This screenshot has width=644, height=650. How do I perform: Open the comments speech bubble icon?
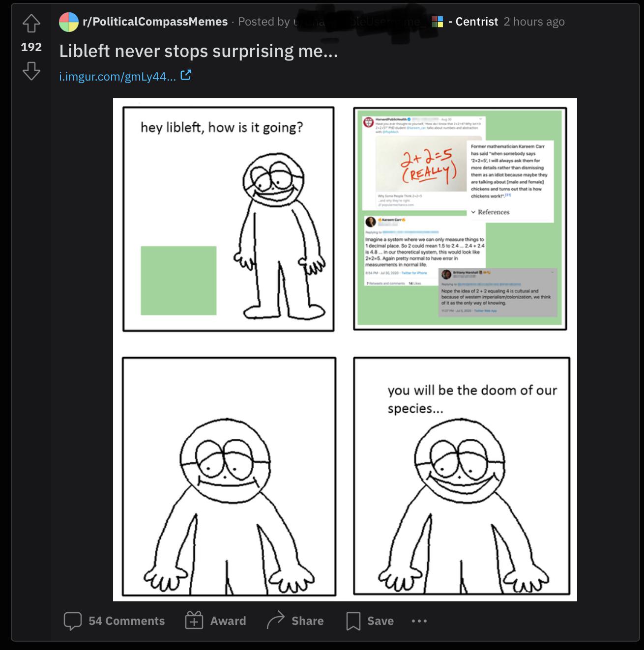coord(73,621)
